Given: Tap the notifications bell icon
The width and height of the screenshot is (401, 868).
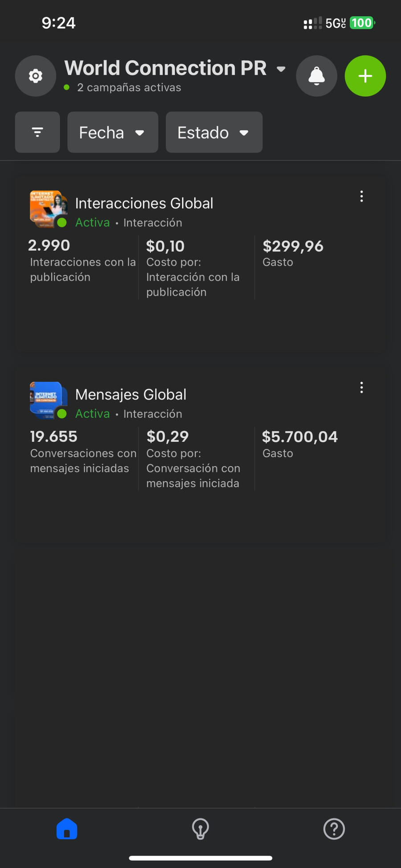Looking at the screenshot, I should pyautogui.click(x=316, y=76).
